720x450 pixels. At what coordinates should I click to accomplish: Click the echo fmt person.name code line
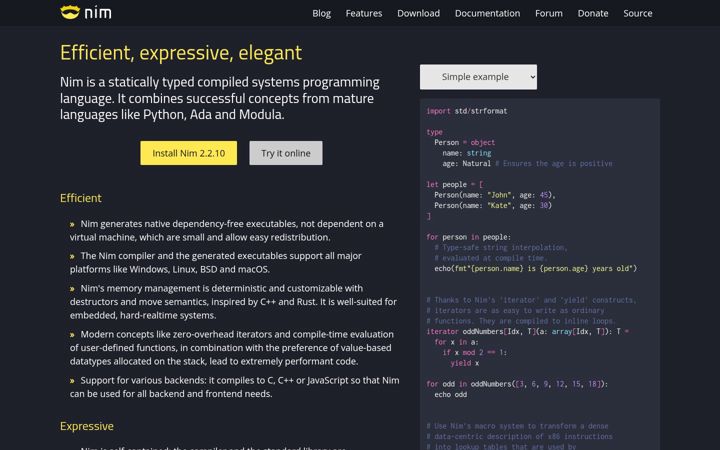535,269
